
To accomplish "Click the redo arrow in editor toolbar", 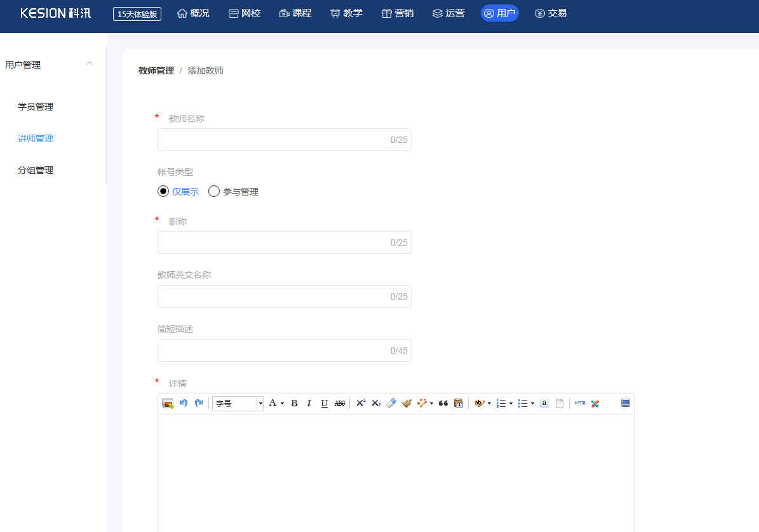I will coord(199,403).
